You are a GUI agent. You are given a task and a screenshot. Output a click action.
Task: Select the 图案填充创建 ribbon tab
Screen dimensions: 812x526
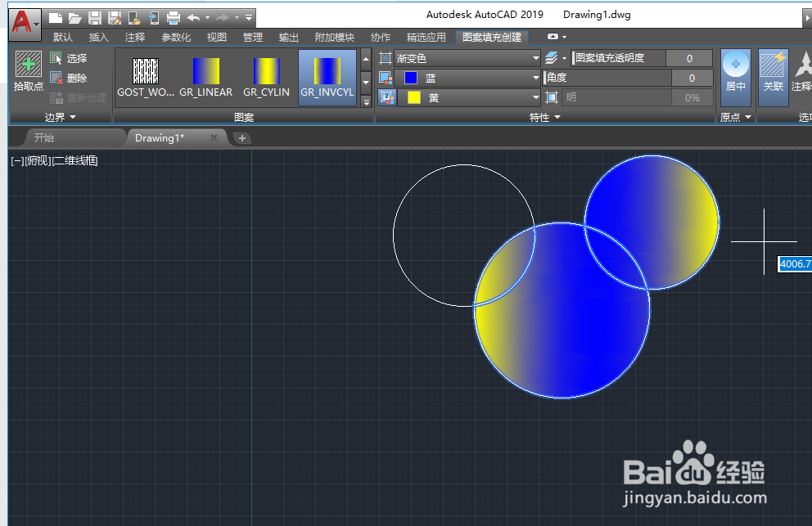(x=492, y=38)
